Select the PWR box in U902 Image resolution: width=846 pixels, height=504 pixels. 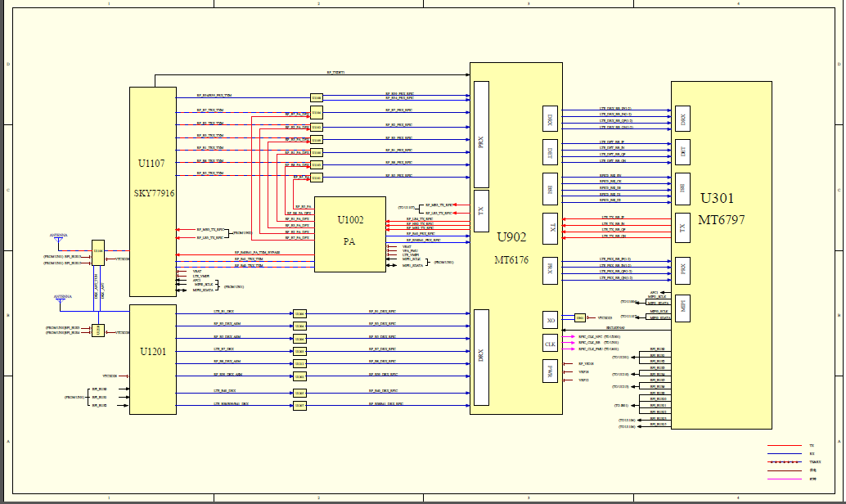(550, 371)
